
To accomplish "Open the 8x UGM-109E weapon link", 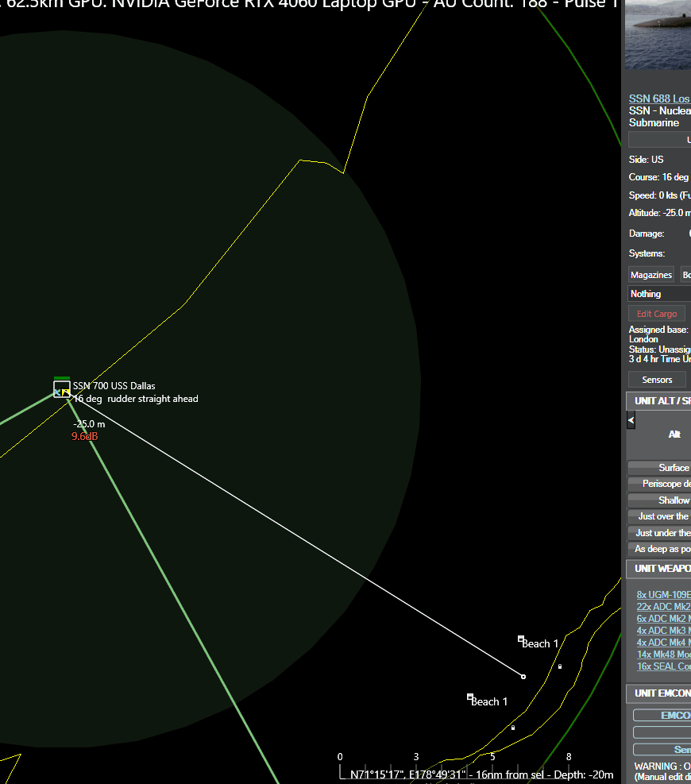I will coord(663,594).
